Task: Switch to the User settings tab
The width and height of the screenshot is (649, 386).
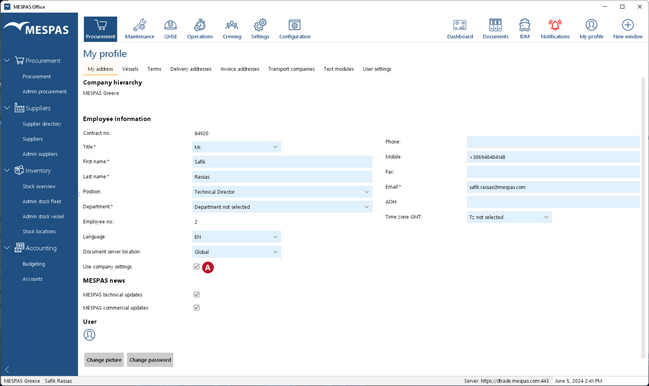Action: click(x=377, y=69)
